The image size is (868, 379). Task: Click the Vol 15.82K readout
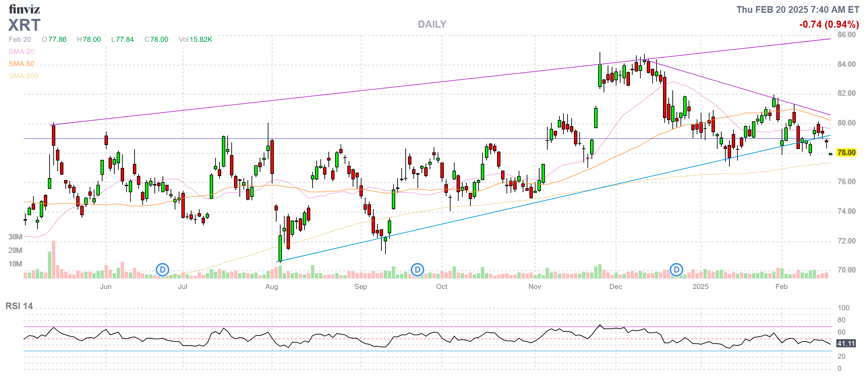coord(195,39)
